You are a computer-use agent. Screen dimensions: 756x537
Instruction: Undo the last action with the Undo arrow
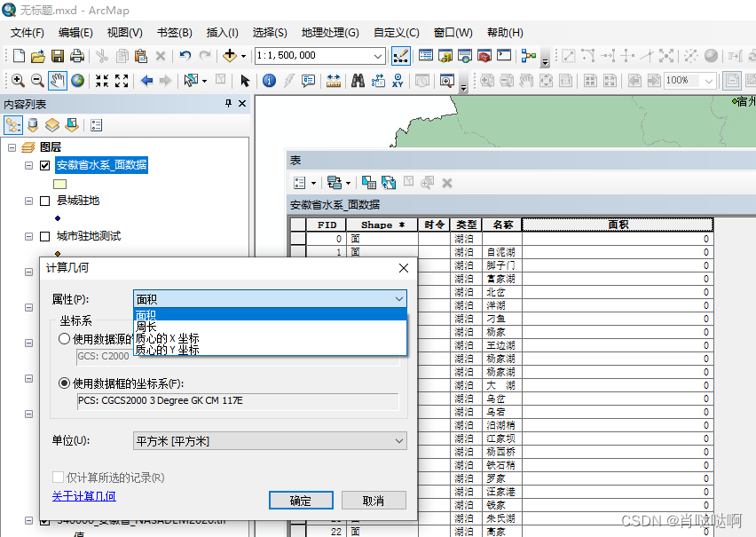pyautogui.click(x=185, y=56)
